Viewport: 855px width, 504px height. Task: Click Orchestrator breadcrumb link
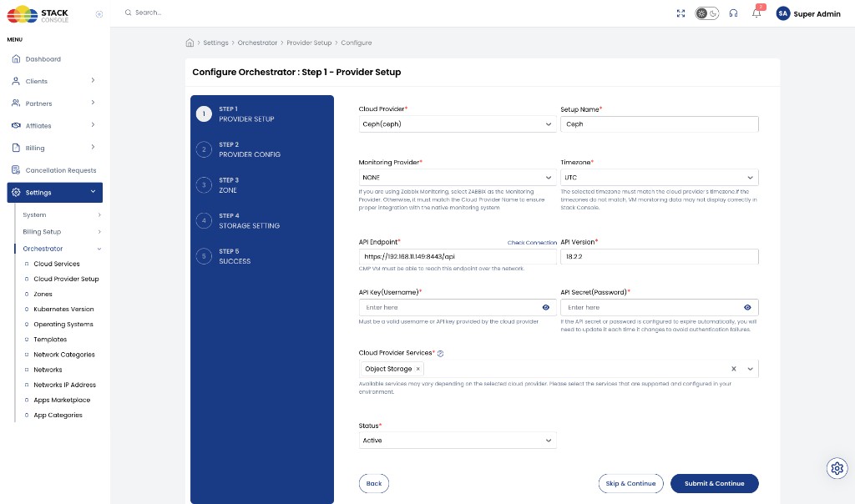[257, 43]
